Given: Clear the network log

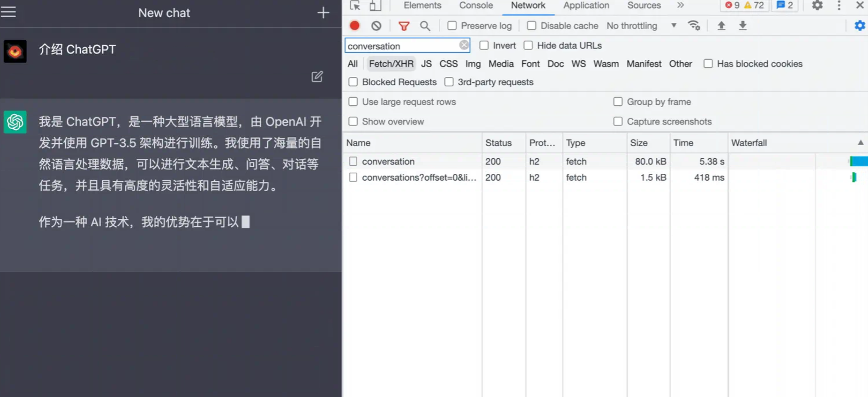Looking at the screenshot, I should click(x=376, y=26).
